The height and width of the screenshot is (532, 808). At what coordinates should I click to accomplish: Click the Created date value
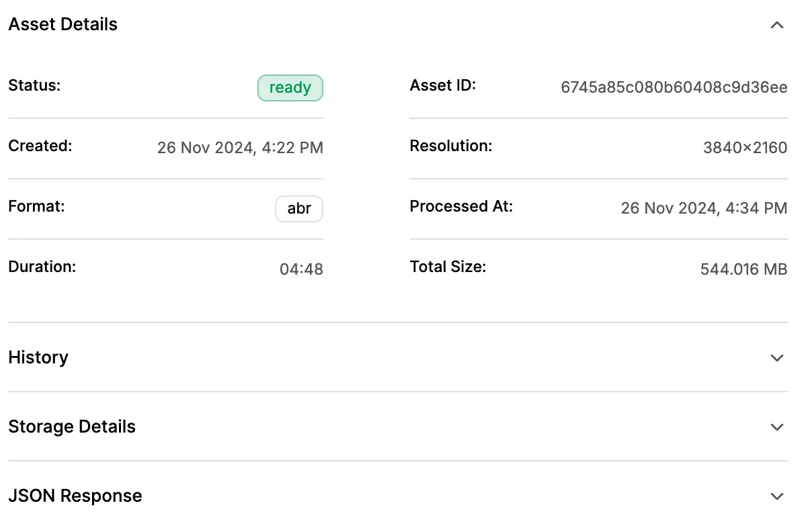click(x=240, y=148)
